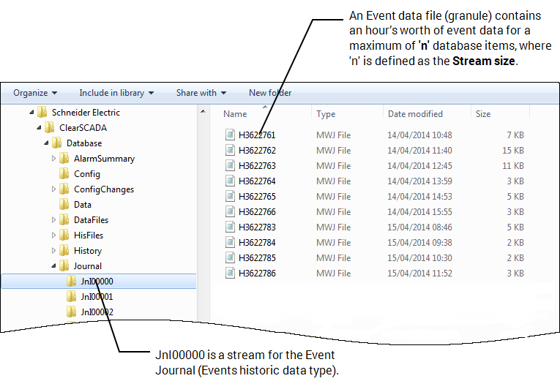Select the Data folder icon

point(64,205)
